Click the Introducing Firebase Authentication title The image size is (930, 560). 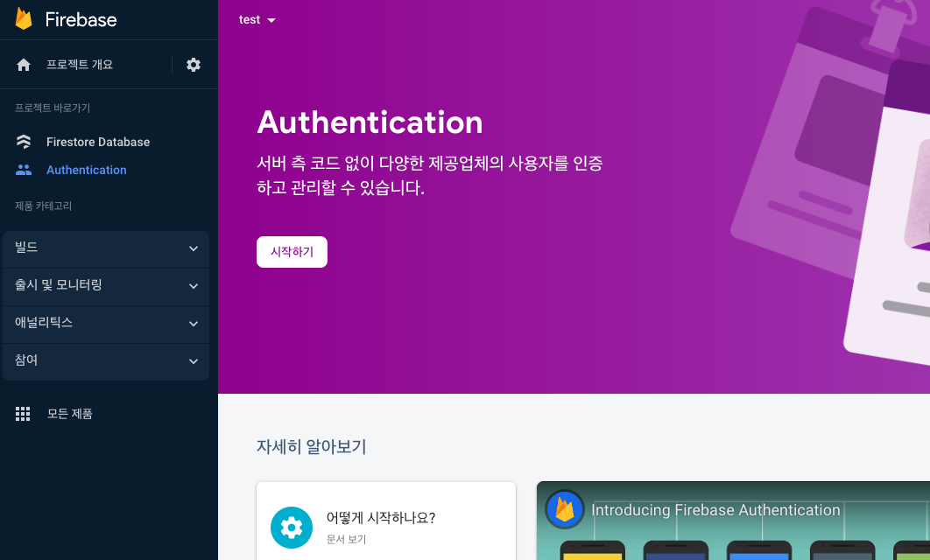click(715, 510)
